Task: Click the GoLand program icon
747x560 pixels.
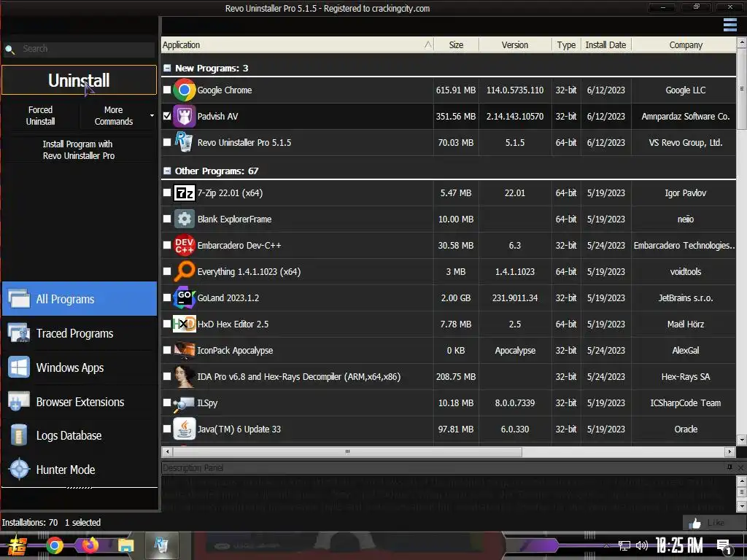Action: (x=185, y=297)
